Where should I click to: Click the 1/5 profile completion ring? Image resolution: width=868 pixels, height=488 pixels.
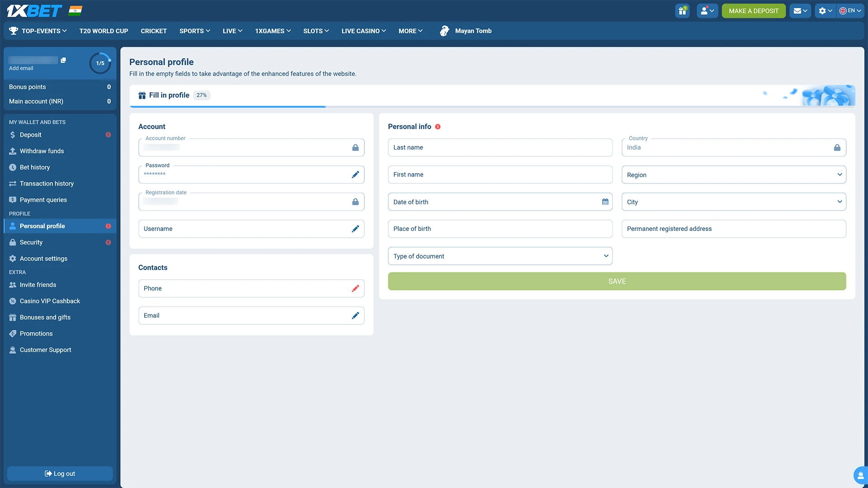point(100,63)
